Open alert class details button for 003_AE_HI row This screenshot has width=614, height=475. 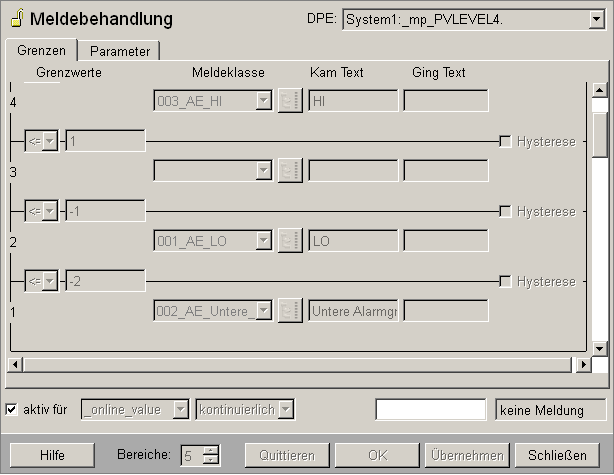click(x=290, y=101)
